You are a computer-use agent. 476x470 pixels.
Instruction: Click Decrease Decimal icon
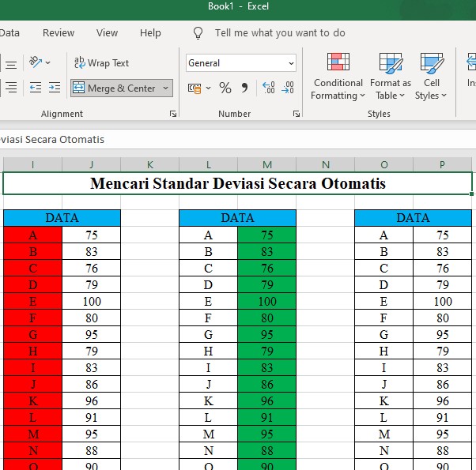tap(288, 88)
